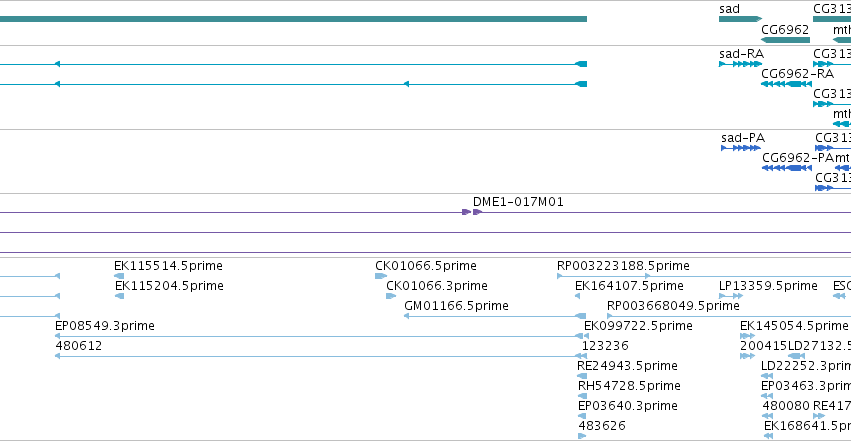Screen dimensions: 851x441
Task: Click the EK115514.5prime EST marker
Action: click(119, 276)
